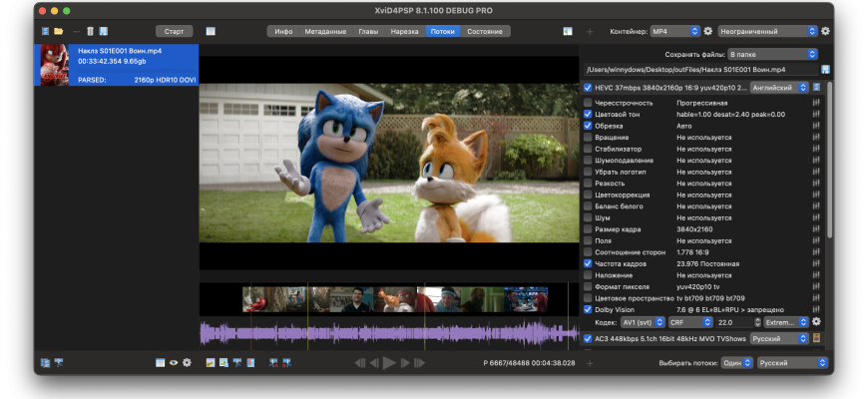Open sliders icon for Цветовой тон row
868x399 pixels.
pyautogui.click(x=816, y=114)
